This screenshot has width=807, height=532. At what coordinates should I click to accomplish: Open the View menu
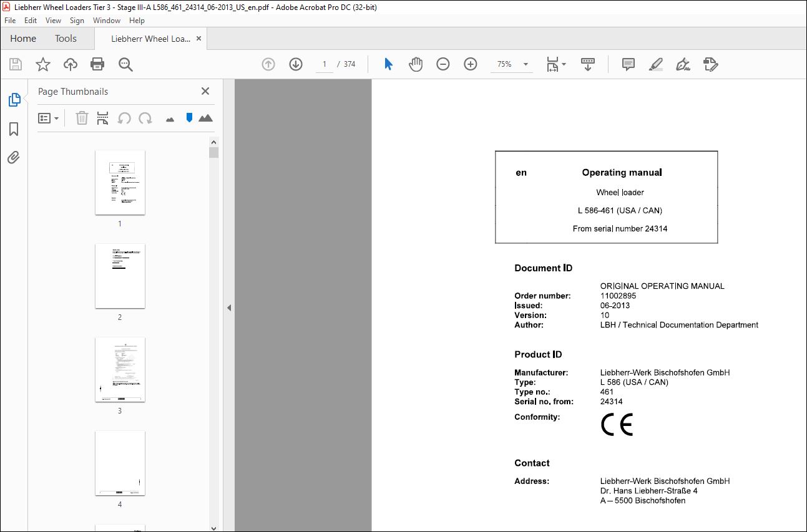tap(53, 21)
